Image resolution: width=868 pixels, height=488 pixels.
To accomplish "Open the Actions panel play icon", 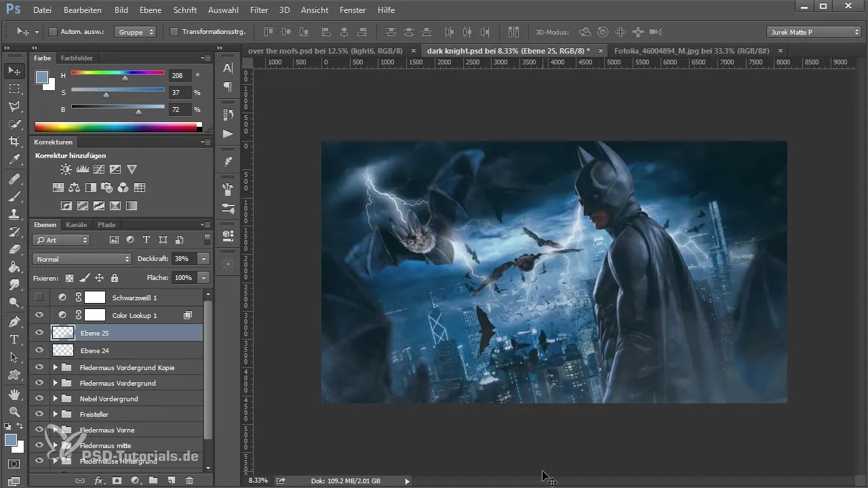I will pyautogui.click(x=229, y=134).
